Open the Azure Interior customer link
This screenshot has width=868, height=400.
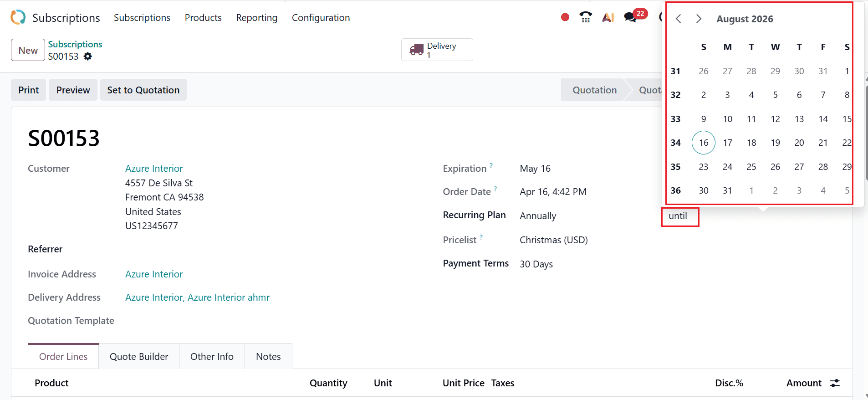pos(154,169)
